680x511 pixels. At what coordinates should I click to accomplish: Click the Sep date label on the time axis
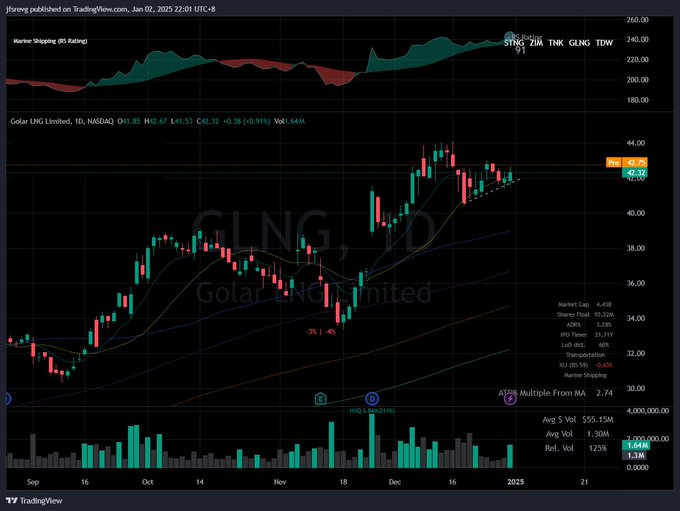coord(33,482)
